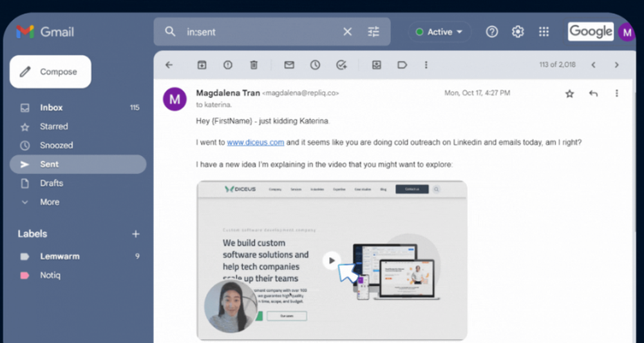Open the Starred folder
The width and height of the screenshot is (644, 343).
pyautogui.click(x=78, y=126)
